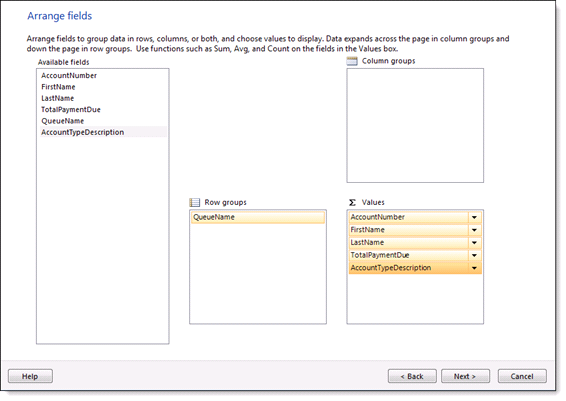
Task: Click inside the empty Column groups box
Action: tap(415, 126)
